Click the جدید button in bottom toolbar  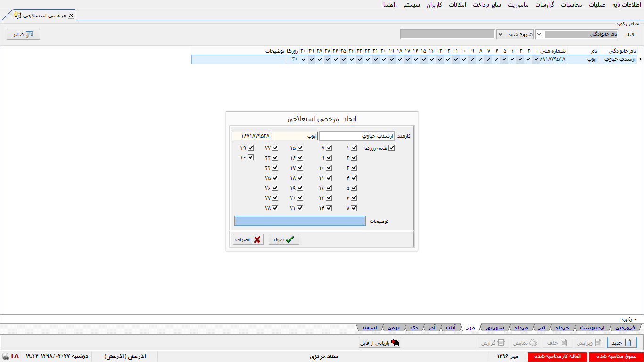click(622, 343)
